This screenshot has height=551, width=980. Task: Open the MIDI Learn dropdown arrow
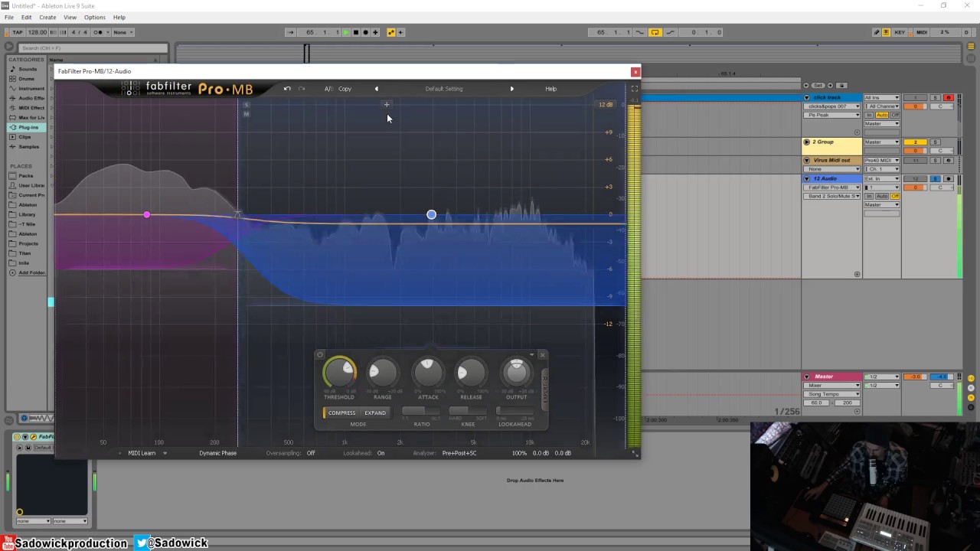(x=165, y=453)
